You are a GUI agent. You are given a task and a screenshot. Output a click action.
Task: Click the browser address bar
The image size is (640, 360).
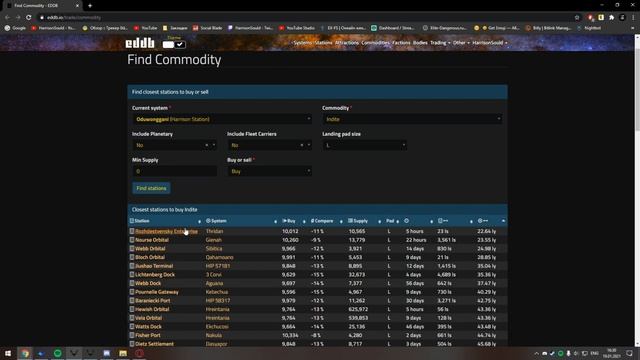click(x=306, y=18)
